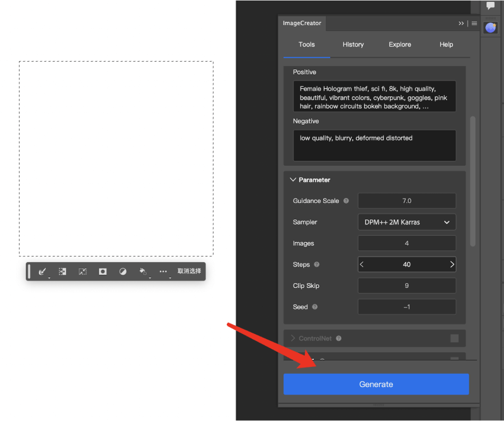Viewport: 504px width, 421px height.
Task: Open the Sampler dropdown showing DPM++ 2M Karras
Action: pyautogui.click(x=406, y=222)
